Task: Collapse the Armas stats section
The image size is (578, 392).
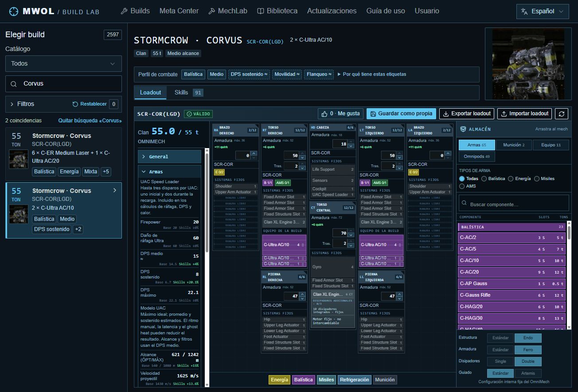Action: tap(170, 172)
